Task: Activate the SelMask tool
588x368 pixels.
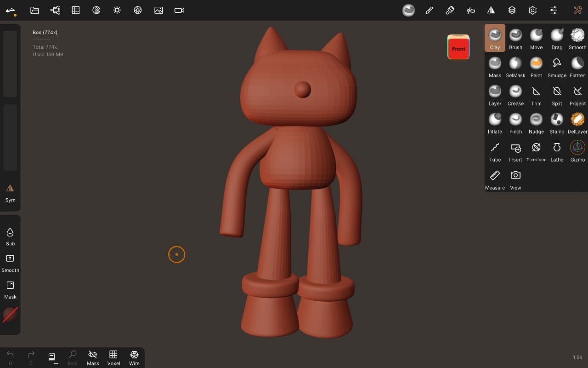Action: (x=515, y=65)
